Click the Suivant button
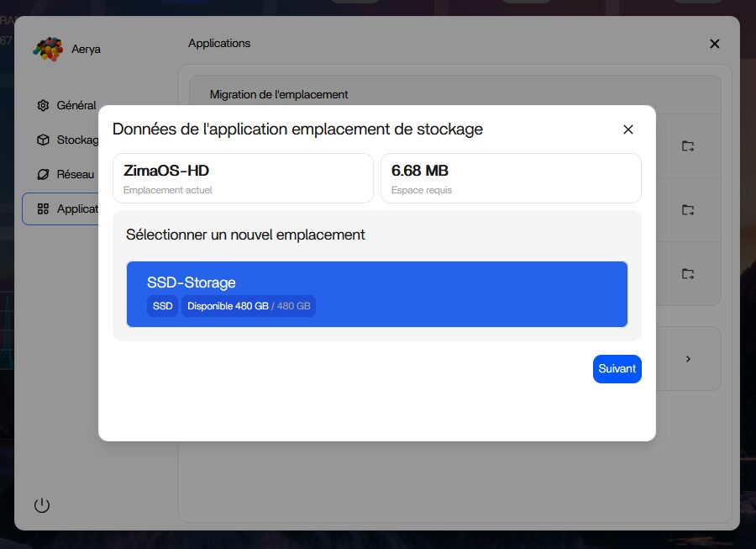 pyautogui.click(x=617, y=369)
